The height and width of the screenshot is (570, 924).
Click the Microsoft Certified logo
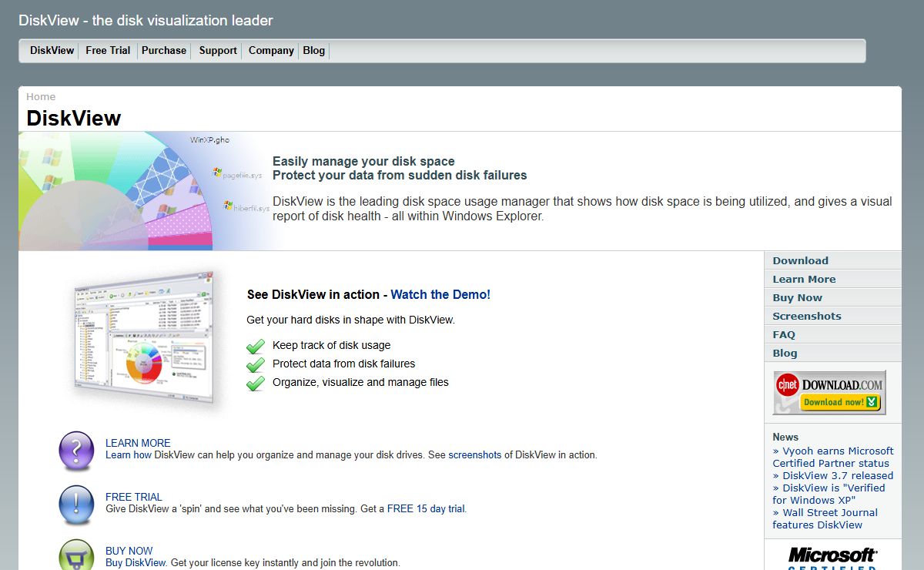pos(832,558)
